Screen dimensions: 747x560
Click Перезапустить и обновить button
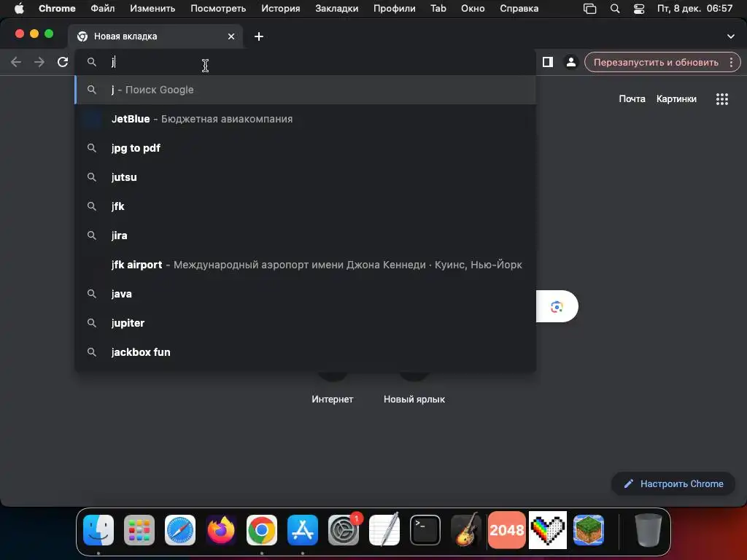pyautogui.click(x=656, y=62)
